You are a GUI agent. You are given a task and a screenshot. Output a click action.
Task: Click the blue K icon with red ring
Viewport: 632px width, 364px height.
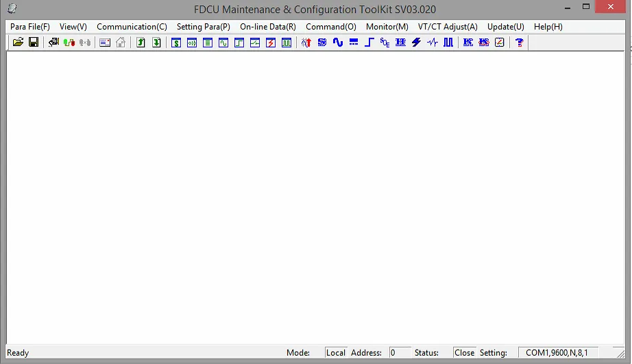[x=484, y=43]
